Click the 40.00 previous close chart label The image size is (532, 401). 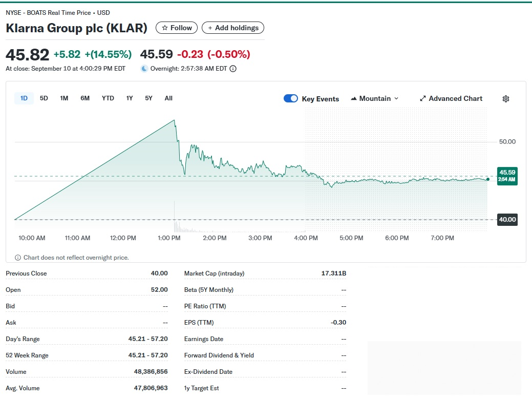(507, 220)
